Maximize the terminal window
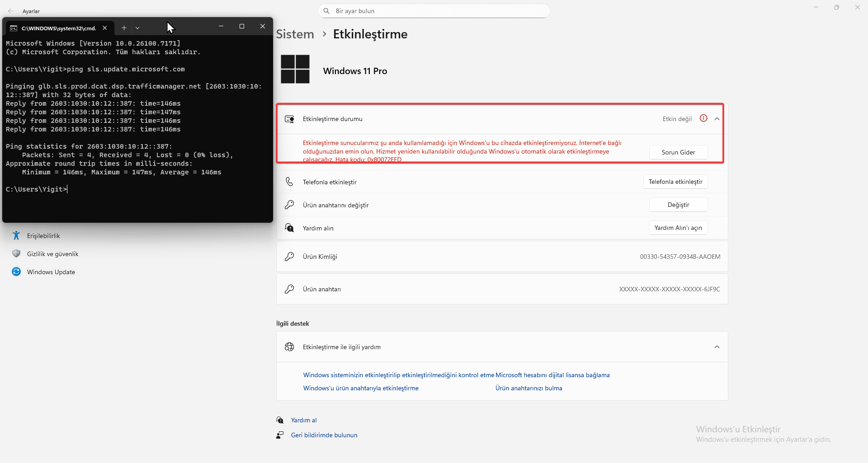868x463 pixels. (242, 26)
